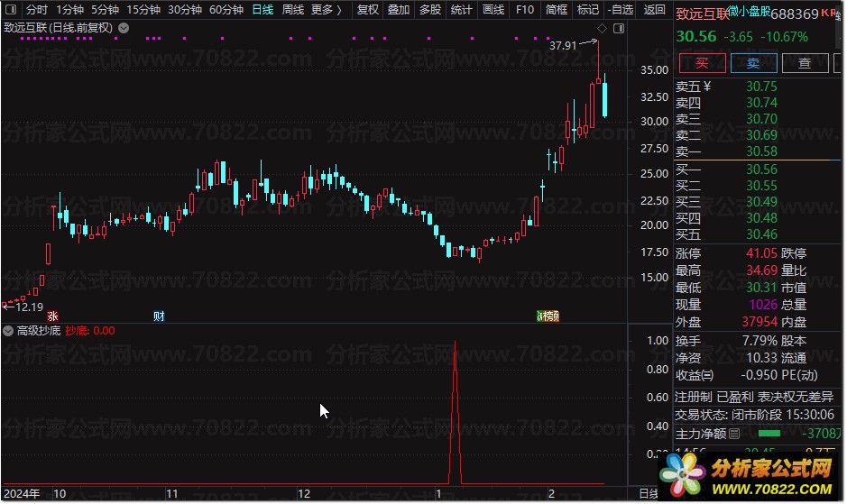Select the 买三 price 30.49
This screenshot has height=504, width=847.
click(x=761, y=202)
